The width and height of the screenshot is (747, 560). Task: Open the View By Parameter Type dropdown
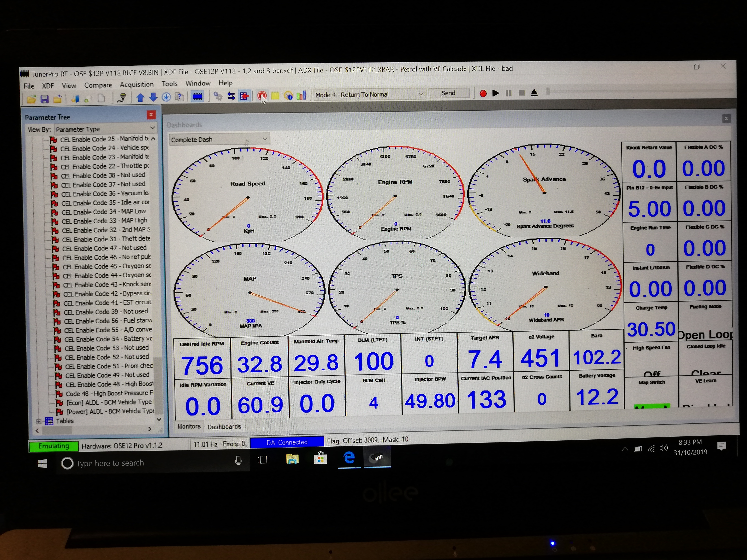105,129
